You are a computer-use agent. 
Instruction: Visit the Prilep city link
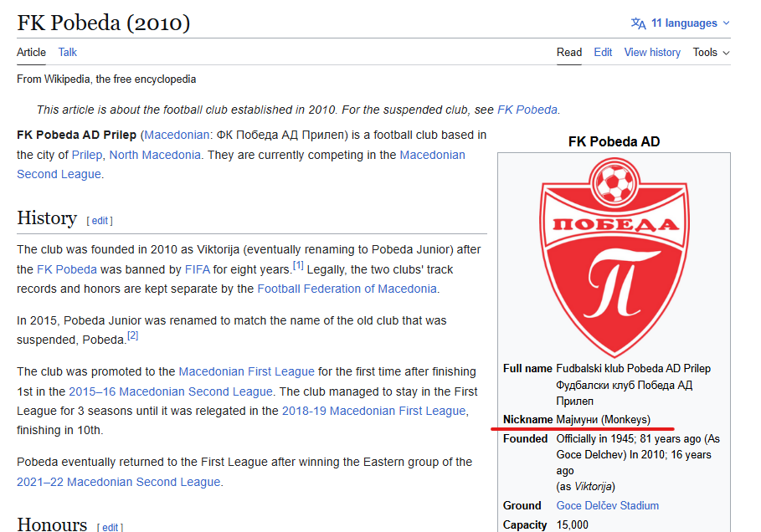point(87,156)
